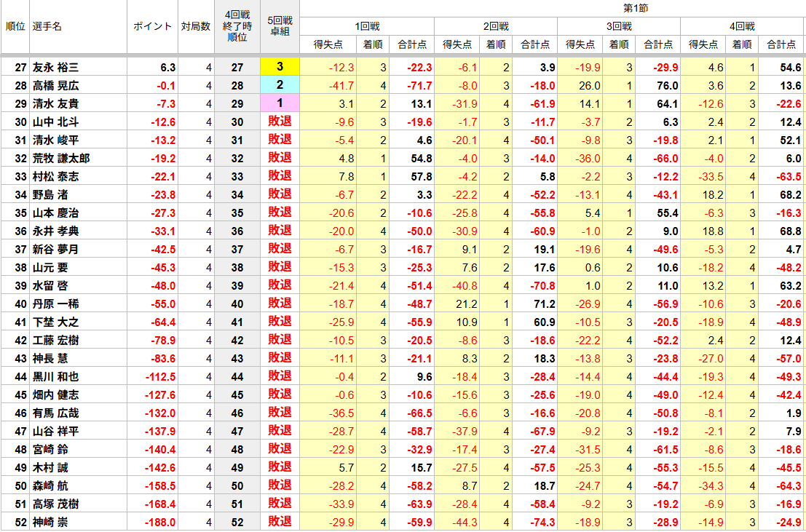The height and width of the screenshot is (532, 806).
Task: Click round 1 score -41.7 in 高橋 晃広 row
Action: (x=341, y=85)
